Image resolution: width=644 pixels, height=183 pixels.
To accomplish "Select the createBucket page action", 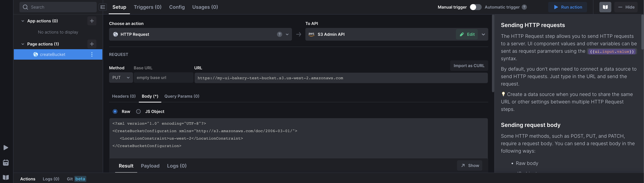I will [58, 54].
